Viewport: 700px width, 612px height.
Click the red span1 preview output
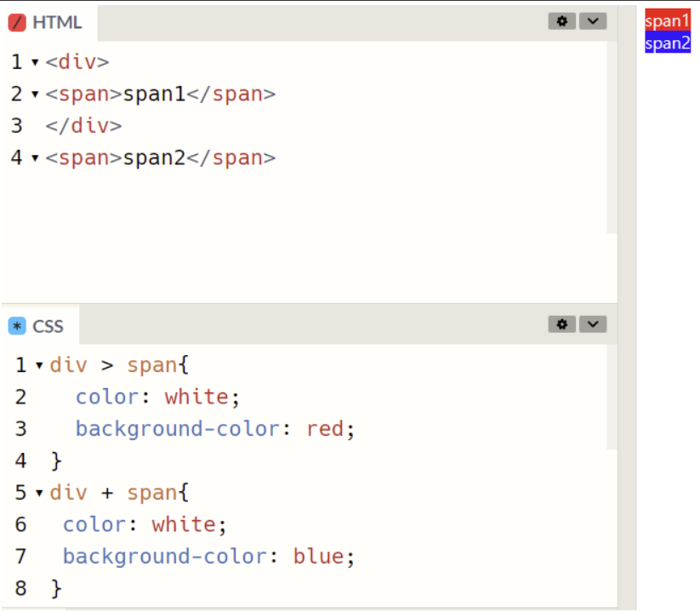point(668,20)
